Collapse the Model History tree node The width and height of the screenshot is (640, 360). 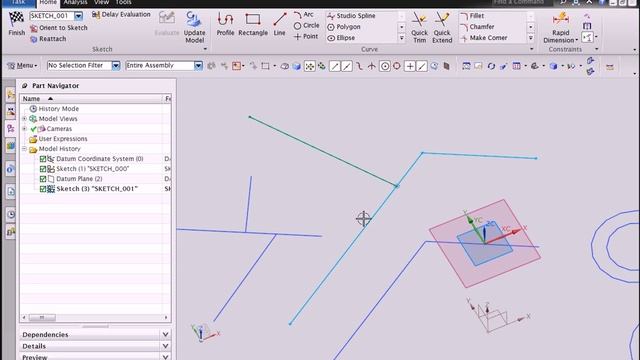tap(24, 149)
